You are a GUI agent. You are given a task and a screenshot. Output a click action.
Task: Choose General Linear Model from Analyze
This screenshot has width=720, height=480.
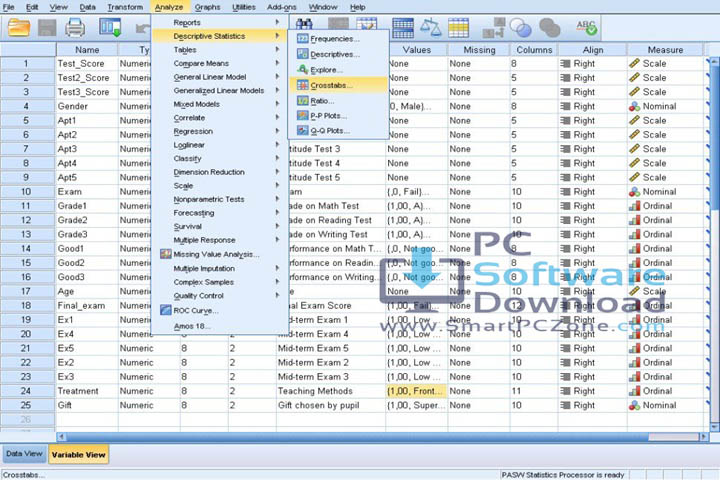click(219, 77)
